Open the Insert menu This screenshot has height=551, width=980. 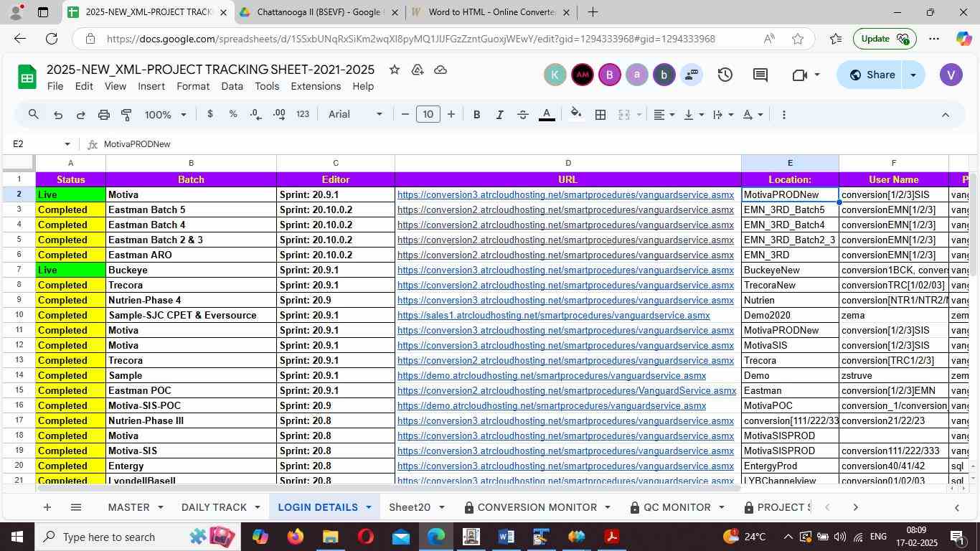coord(151,86)
